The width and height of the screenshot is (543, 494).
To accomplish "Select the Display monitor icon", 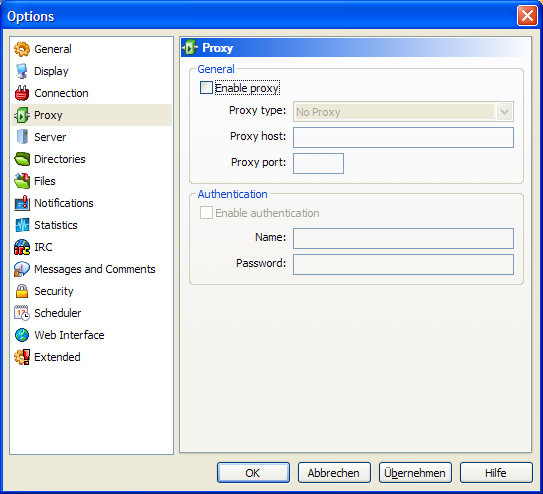I will click(22, 71).
